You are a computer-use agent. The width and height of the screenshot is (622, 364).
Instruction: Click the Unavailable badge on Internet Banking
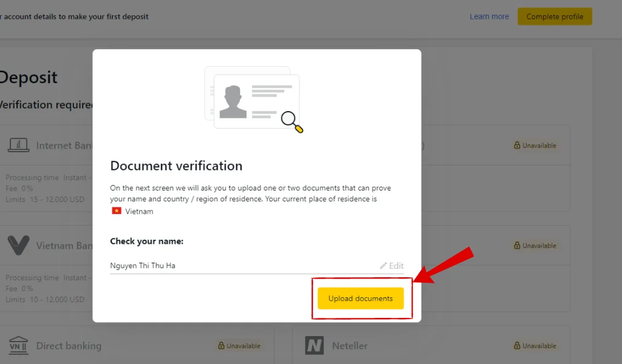(x=535, y=145)
